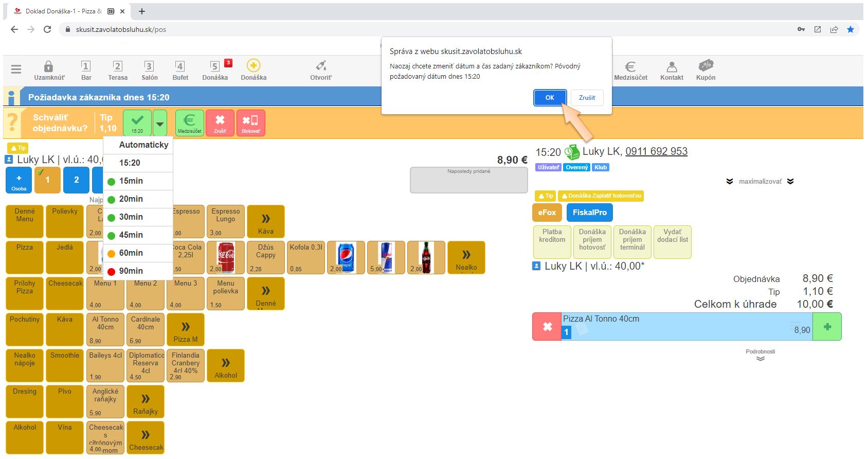Click the red Blokovať icon button
The image size is (868, 459).
point(251,122)
